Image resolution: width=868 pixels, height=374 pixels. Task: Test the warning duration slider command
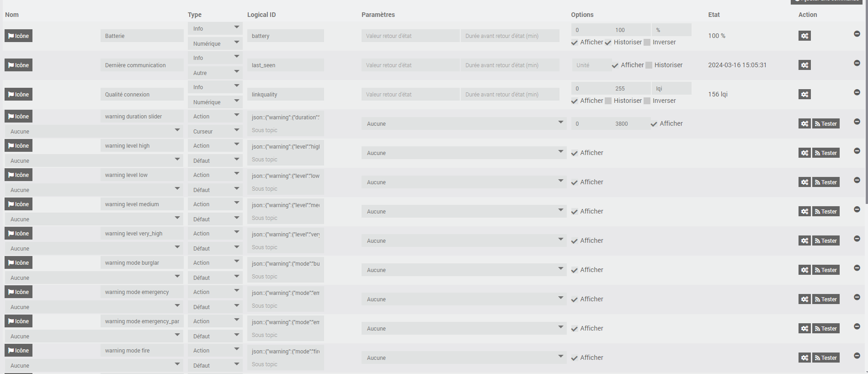825,123
